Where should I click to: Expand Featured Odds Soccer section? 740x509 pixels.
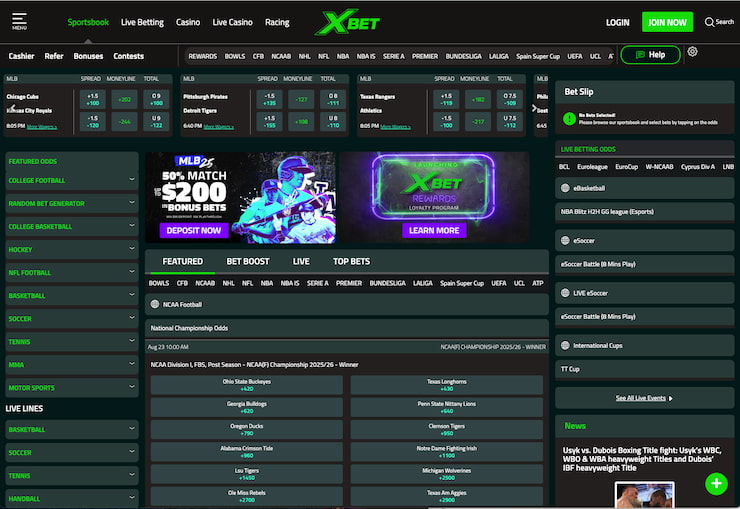tap(72, 319)
